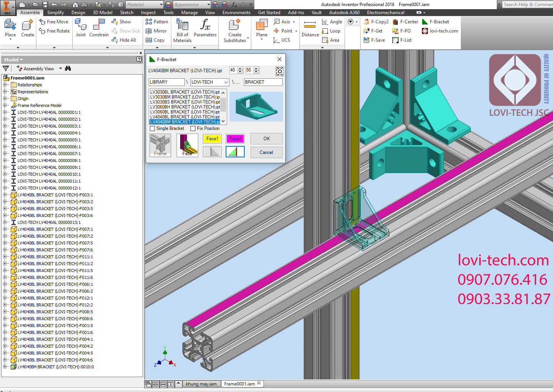Run the F-Center add-in tool
The image size is (553, 392).
point(405,22)
